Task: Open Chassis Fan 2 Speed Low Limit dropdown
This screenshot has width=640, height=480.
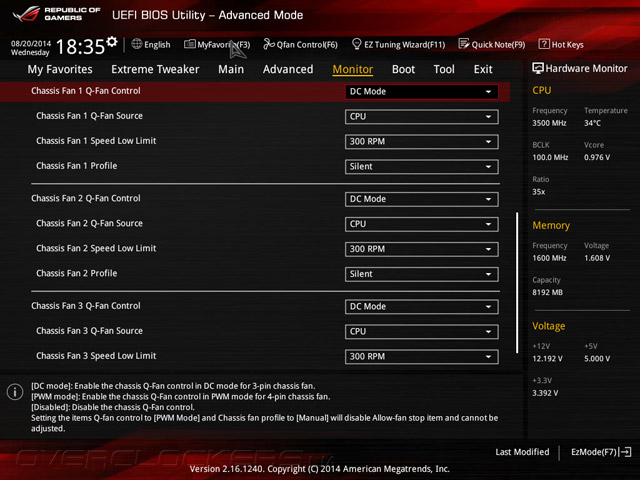Action: (x=422, y=249)
